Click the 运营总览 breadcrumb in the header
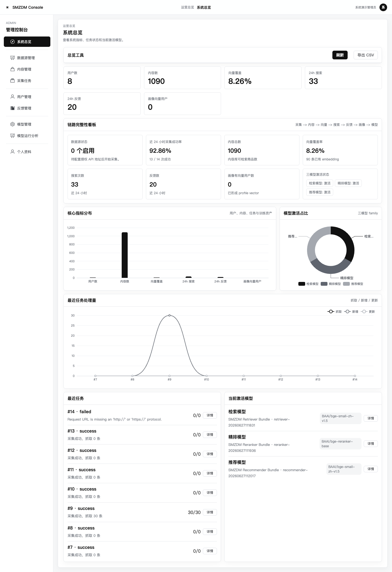This screenshot has width=392, height=572. tap(188, 7)
